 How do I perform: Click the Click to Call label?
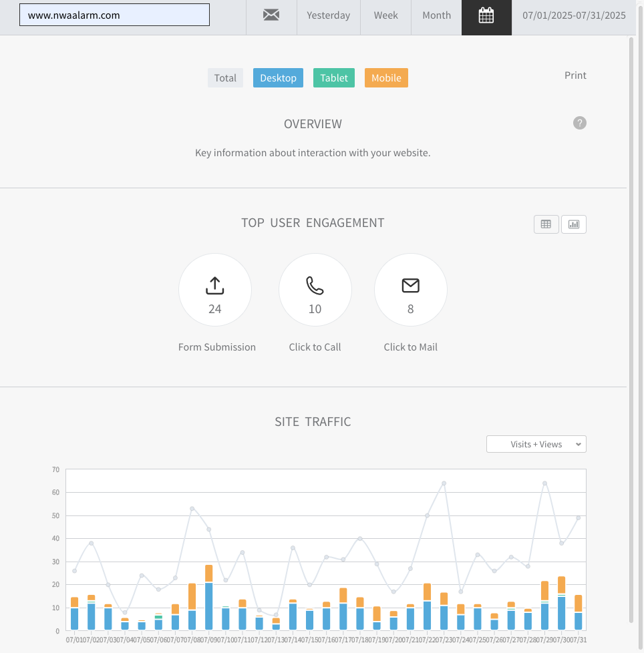tap(315, 347)
